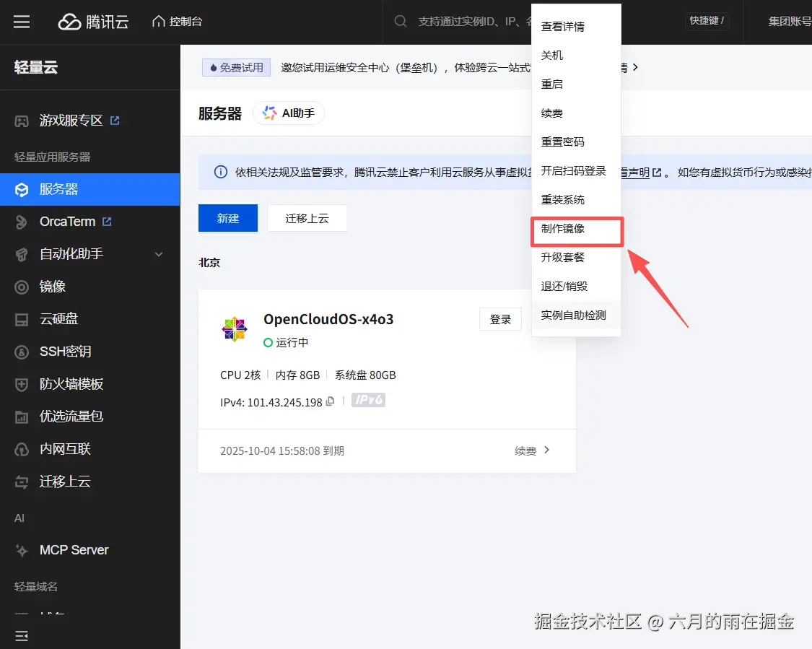Click the SSH密钥 sidebar icon
Viewport: 812px width, 649px height.
tap(21, 352)
